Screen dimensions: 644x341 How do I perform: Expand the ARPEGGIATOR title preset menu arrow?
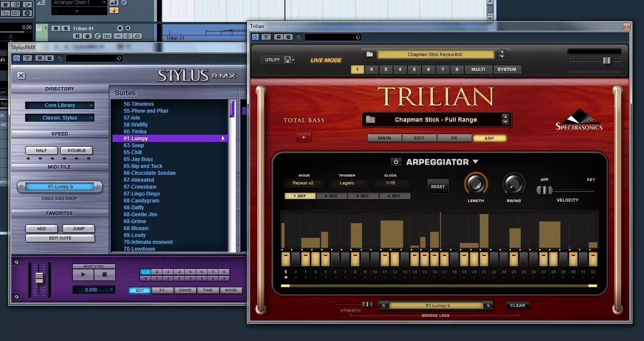[x=475, y=162]
